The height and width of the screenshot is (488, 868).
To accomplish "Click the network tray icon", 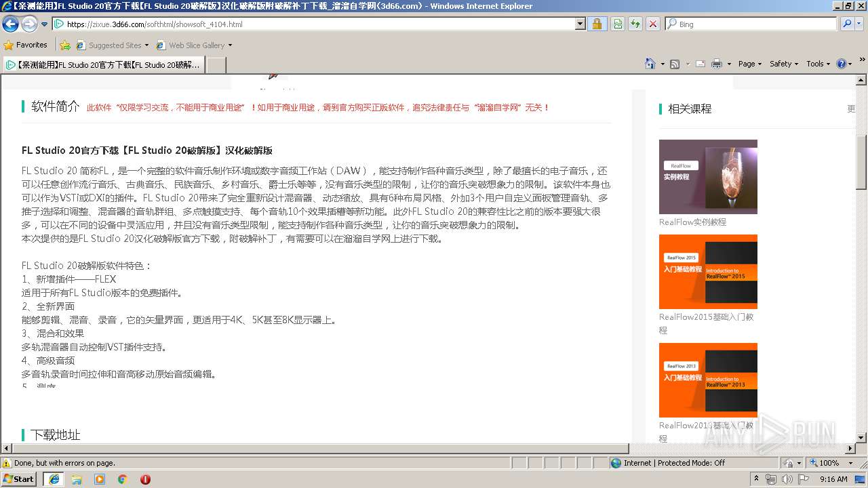I will pos(771,479).
